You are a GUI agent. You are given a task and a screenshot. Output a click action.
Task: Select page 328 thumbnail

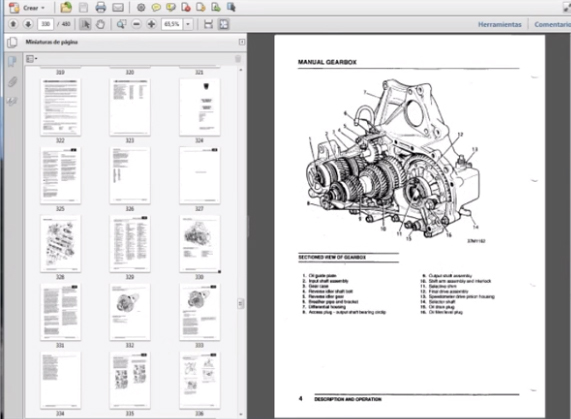tap(60, 244)
